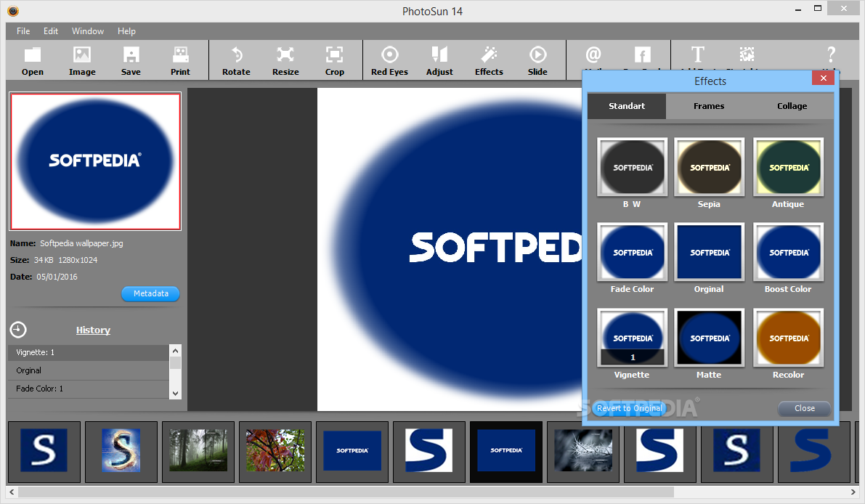The height and width of the screenshot is (504, 865).
Task: Click the 'Softpedia wallpaper.jpg' file name
Action: pos(81,243)
